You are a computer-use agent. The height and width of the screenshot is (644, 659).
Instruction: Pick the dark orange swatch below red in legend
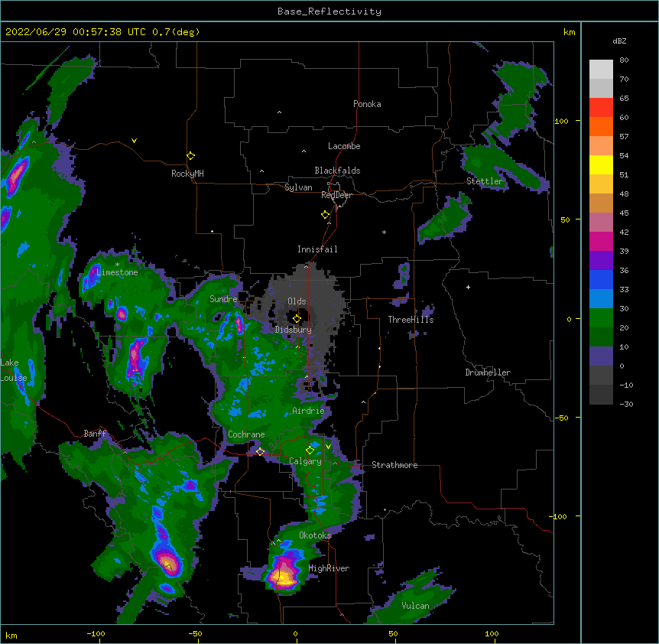(601, 126)
